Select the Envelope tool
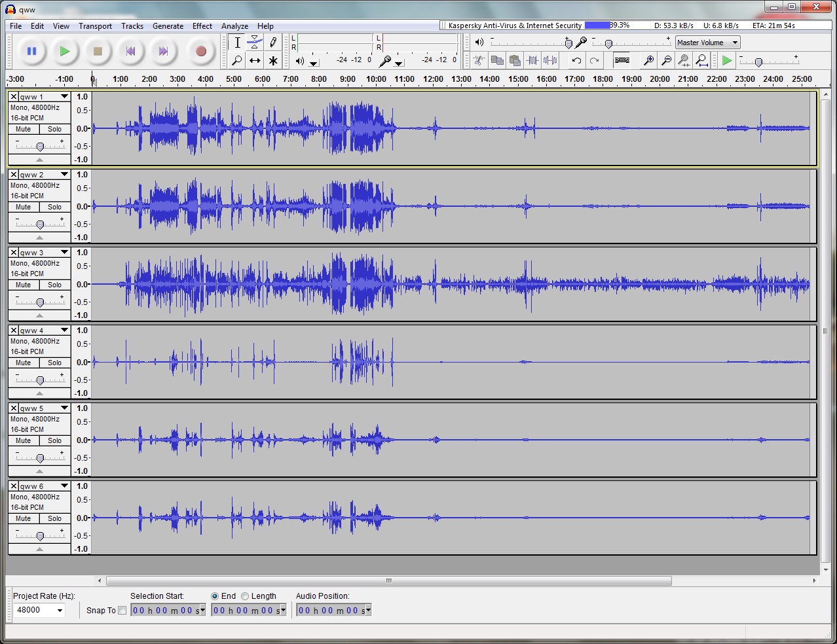This screenshot has width=837, height=644. [x=255, y=41]
